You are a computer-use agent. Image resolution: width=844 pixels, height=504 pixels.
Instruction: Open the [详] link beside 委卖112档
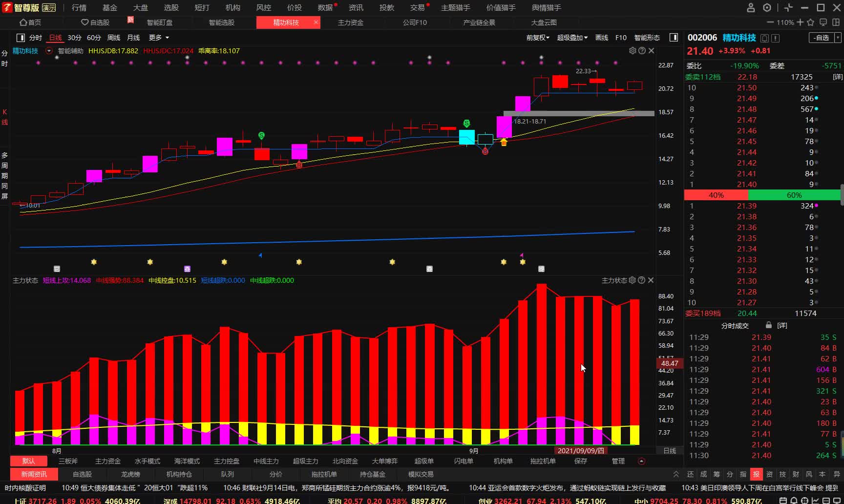point(837,77)
